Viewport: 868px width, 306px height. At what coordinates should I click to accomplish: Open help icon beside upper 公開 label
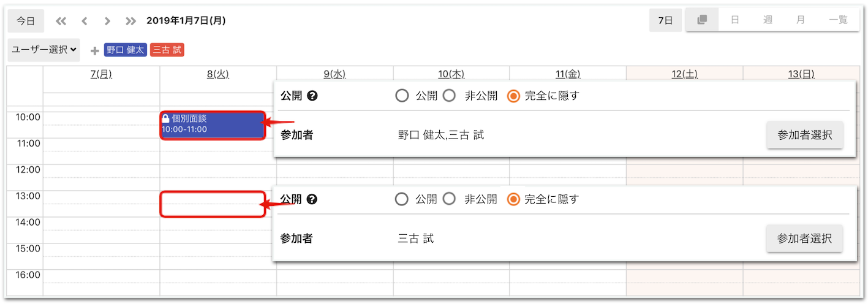(312, 96)
